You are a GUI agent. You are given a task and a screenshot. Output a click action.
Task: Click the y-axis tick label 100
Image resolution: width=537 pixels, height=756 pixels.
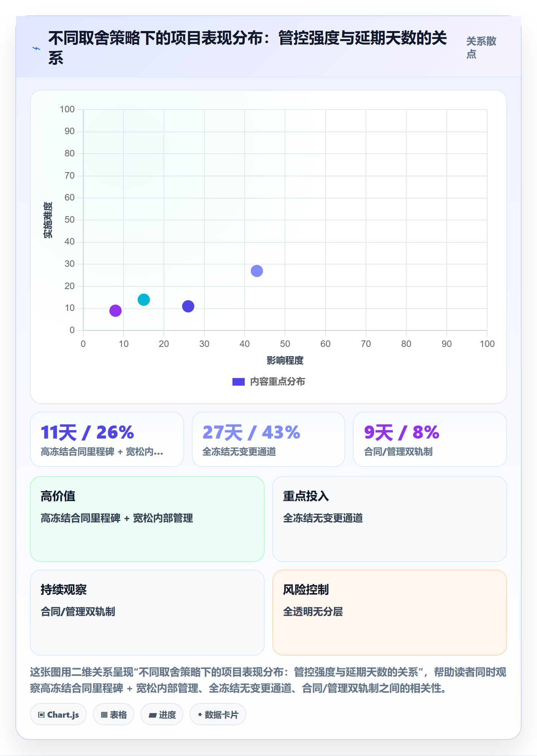coord(67,109)
